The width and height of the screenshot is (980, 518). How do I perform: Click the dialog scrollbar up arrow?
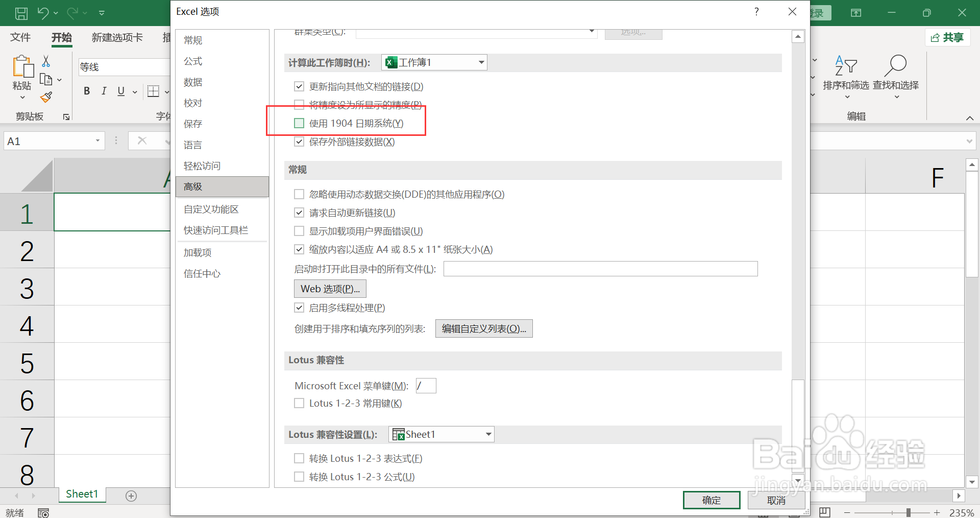click(798, 36)
